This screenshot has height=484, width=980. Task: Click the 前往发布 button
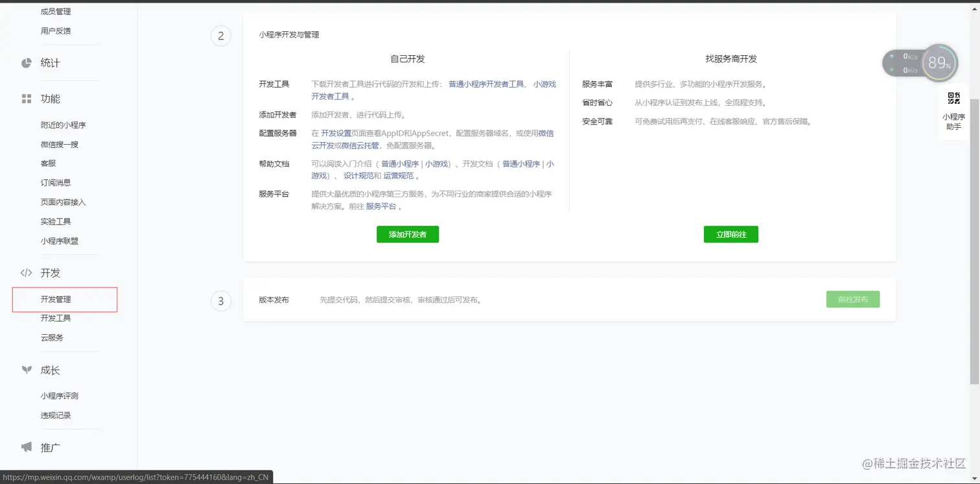pos(853,299)
